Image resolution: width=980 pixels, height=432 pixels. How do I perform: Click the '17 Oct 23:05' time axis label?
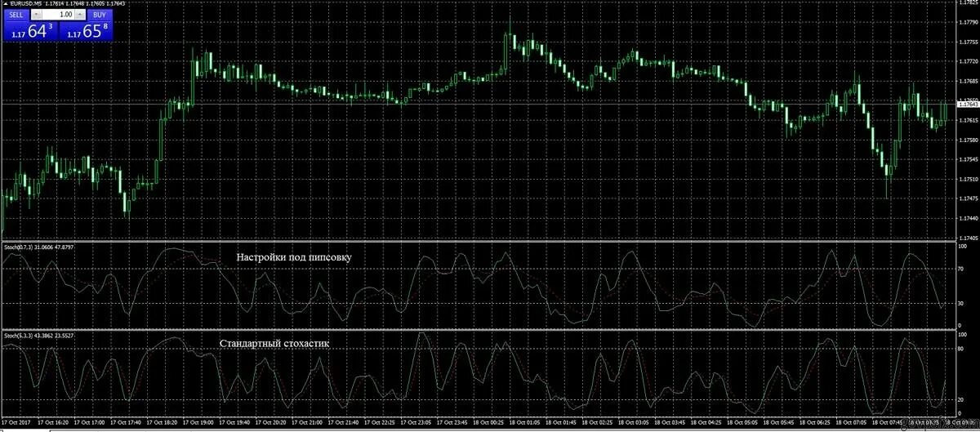click(417, 422)
